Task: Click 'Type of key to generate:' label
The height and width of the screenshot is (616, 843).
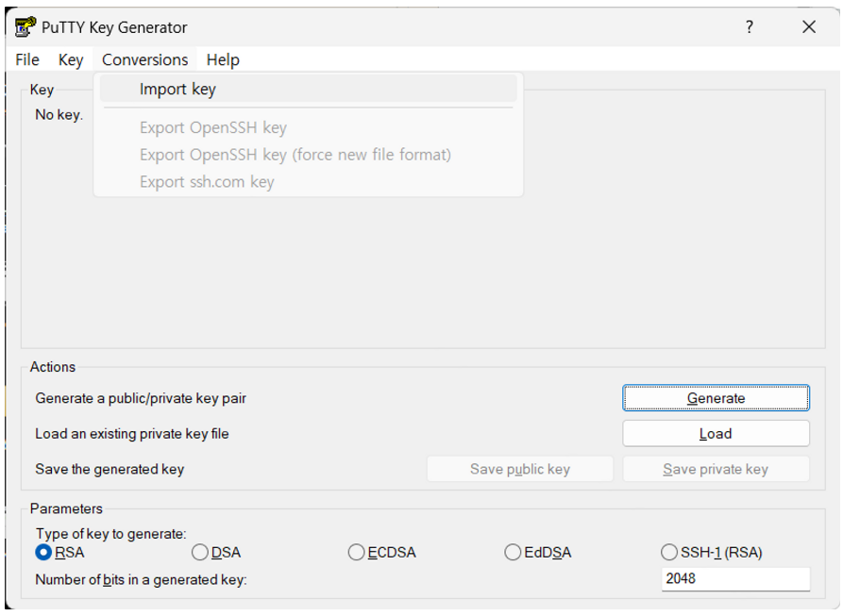Action: tap(111, 534)
